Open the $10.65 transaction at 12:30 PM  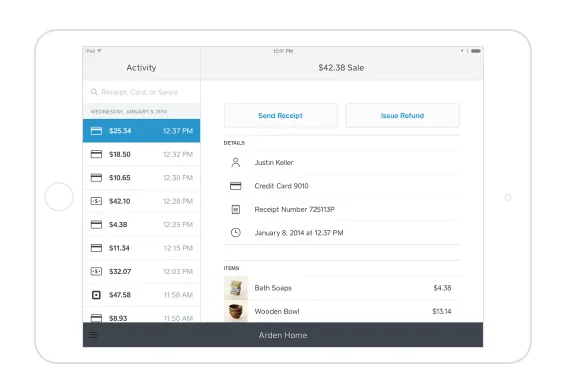pos(142,178)
